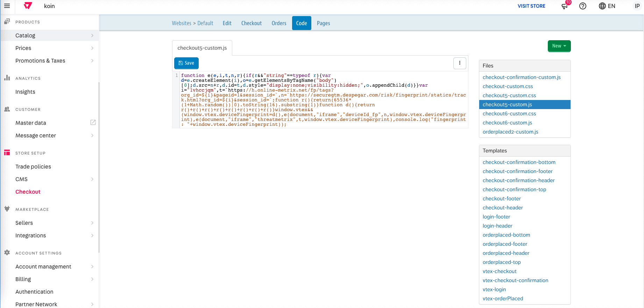This screenshot has width=644, height=308.
Task: Open checkout-custom.css file
Action: coord(508,86)
